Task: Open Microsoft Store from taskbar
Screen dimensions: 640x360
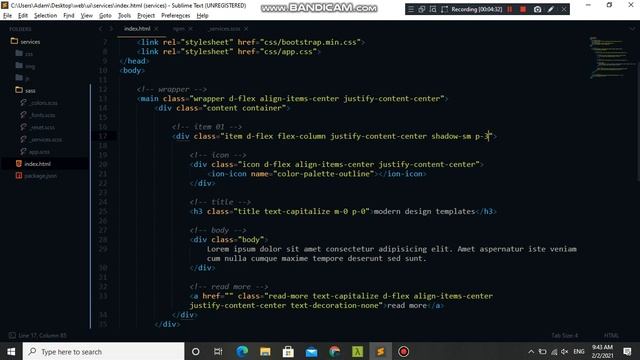Action: tap(288, 351)
